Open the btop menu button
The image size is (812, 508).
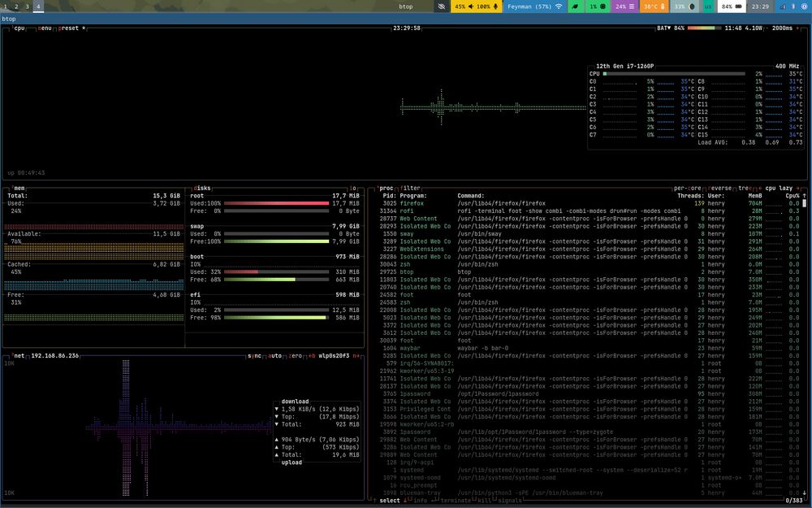coord(45,28)
